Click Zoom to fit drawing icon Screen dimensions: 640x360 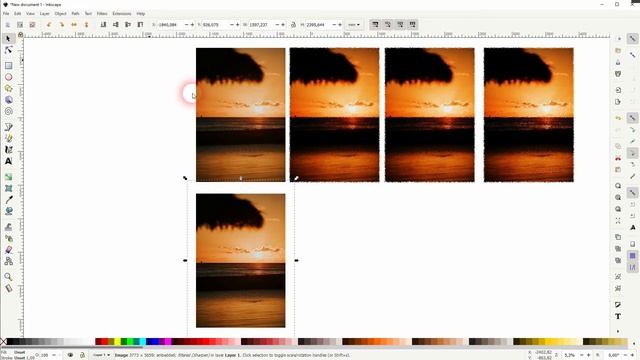[618, 197]
